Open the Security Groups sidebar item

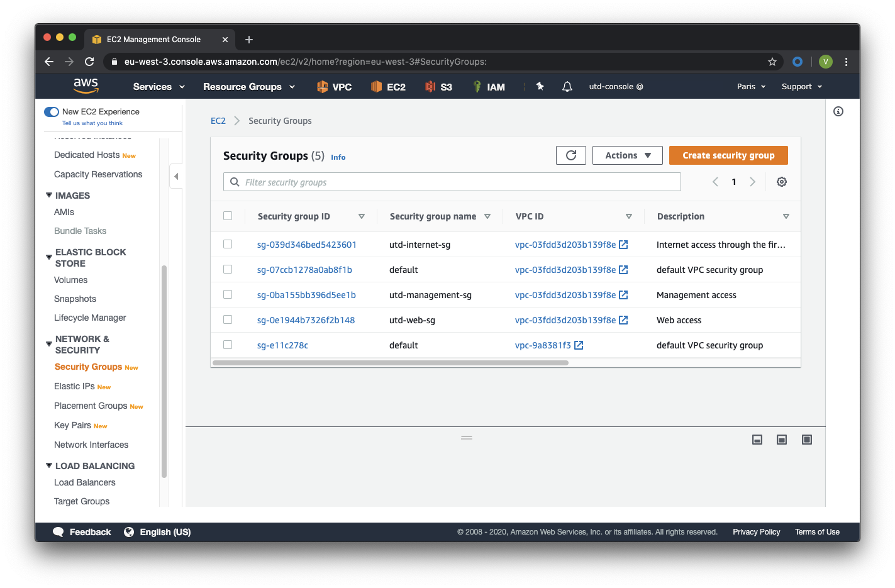coord(88,367)
